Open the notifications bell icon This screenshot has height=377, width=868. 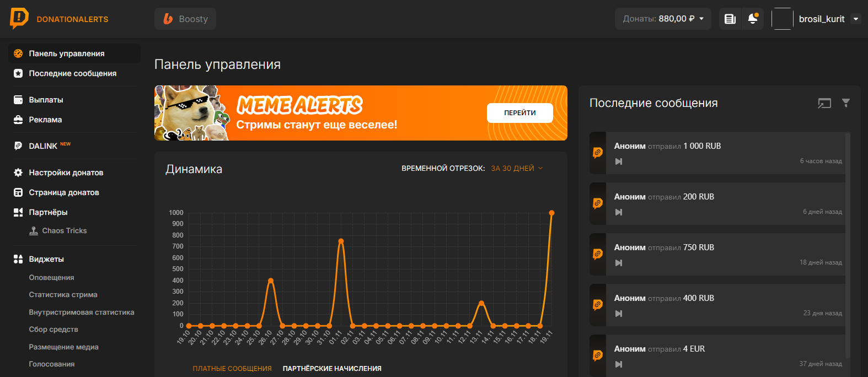point(753,19)
